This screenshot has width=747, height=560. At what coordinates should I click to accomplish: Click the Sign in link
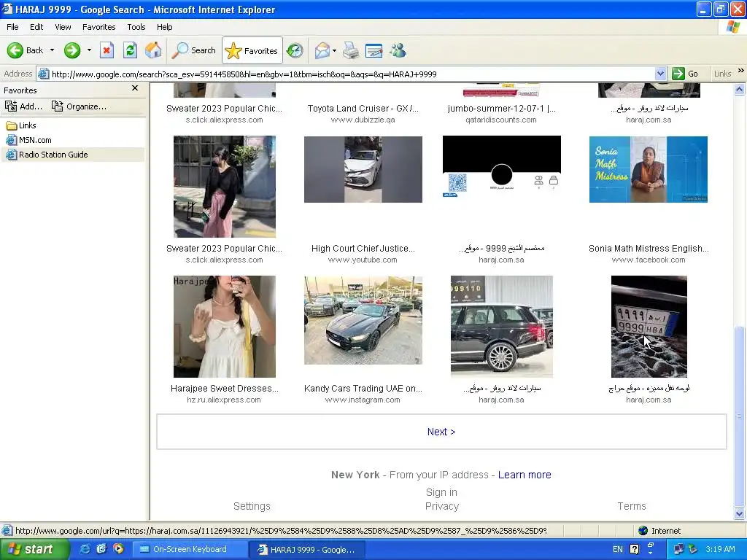click(441, 492)
